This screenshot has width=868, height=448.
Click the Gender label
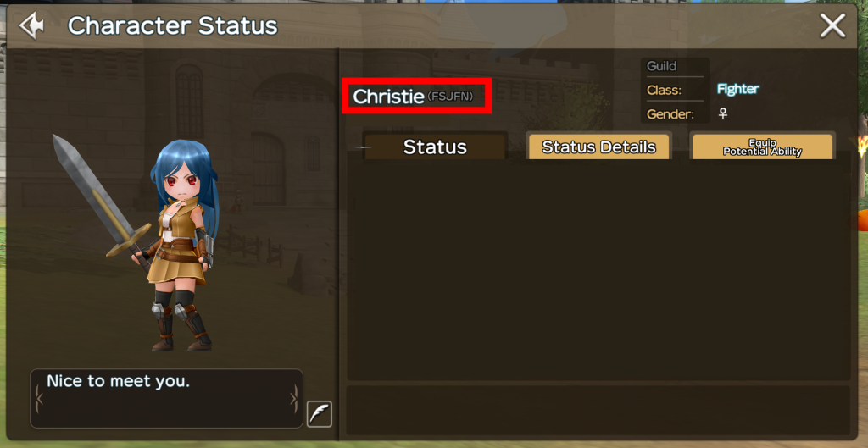[x=670, y=114]
